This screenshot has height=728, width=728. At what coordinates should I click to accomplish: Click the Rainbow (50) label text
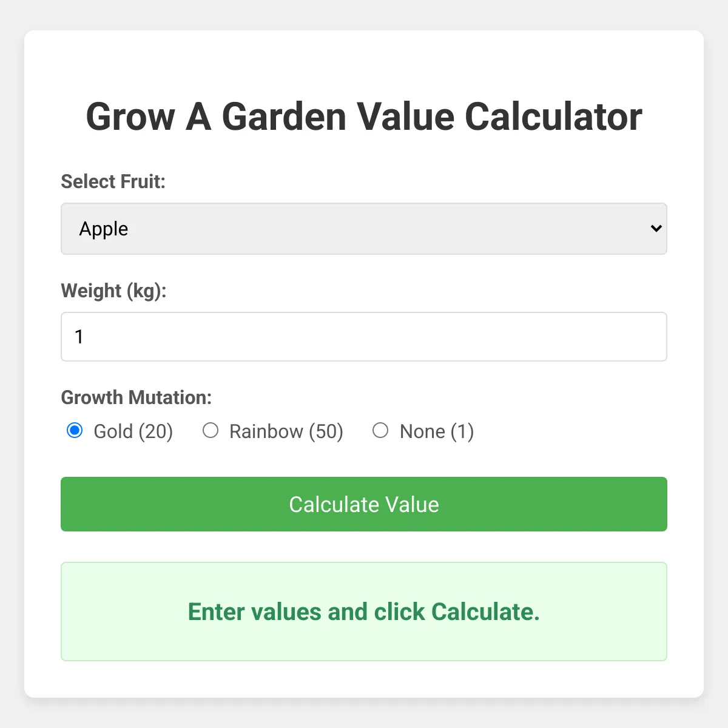pos(286,431)
